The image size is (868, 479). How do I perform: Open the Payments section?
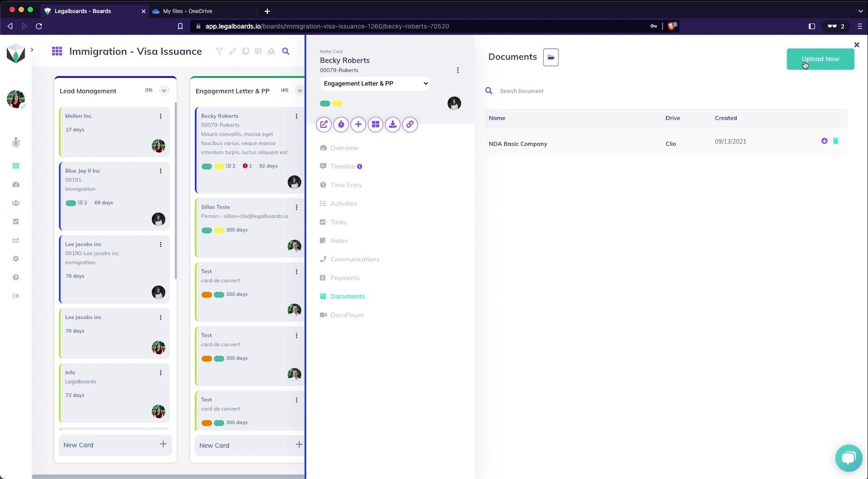tap(345, 278)
